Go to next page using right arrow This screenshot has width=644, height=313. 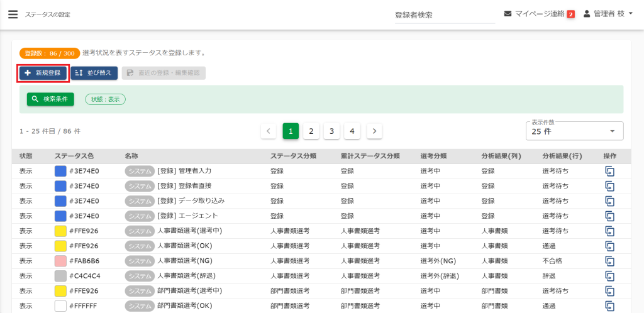(374, 131)
